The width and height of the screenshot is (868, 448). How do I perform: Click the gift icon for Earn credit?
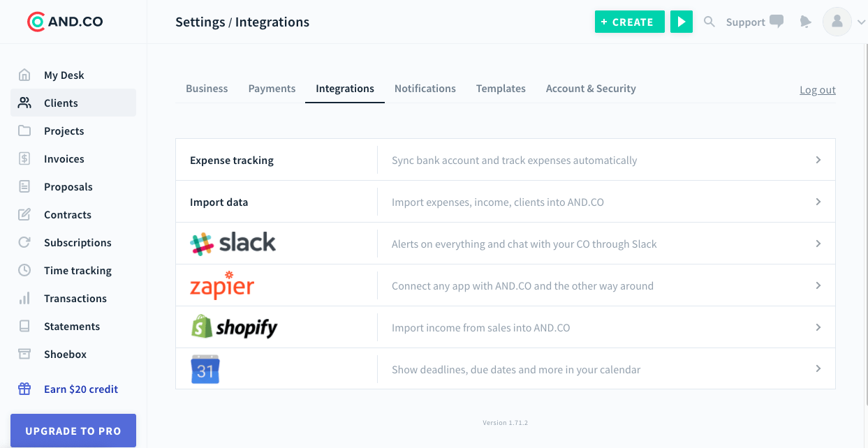click(x=24, y=389)
